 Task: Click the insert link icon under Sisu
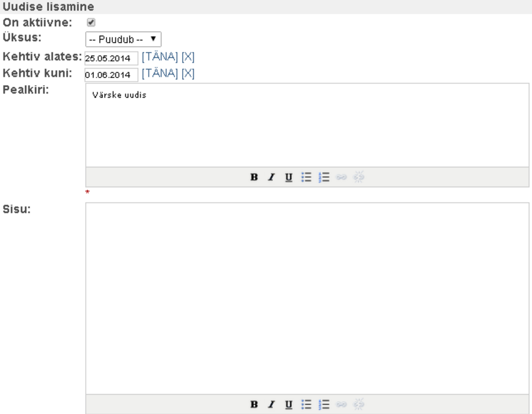click(x=341, y=405)
